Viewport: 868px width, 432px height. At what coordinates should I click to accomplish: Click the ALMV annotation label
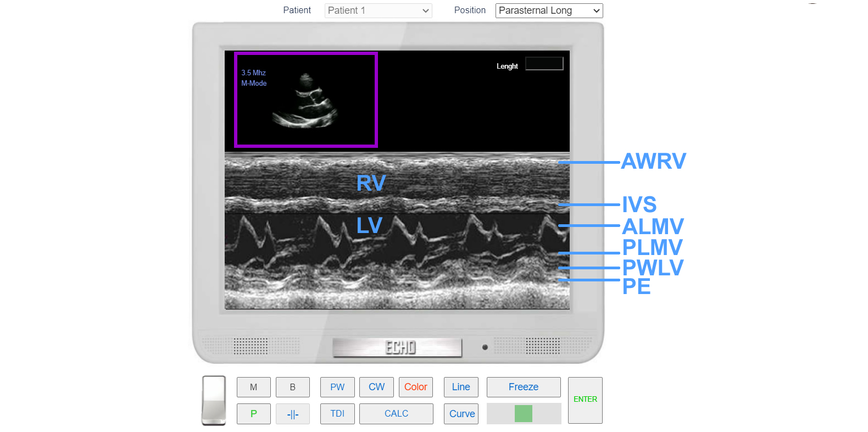[653, 226]
